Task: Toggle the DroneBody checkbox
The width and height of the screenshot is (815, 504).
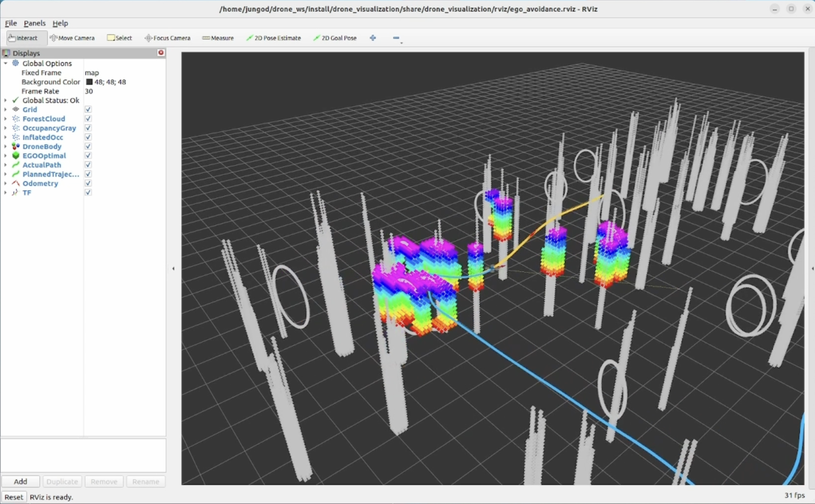Action: coord(88,146)
